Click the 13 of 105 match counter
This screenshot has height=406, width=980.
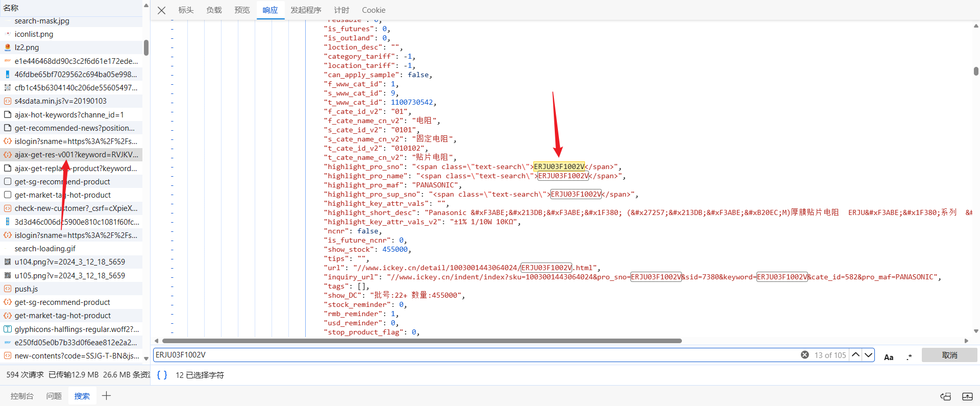click(830, 355)
